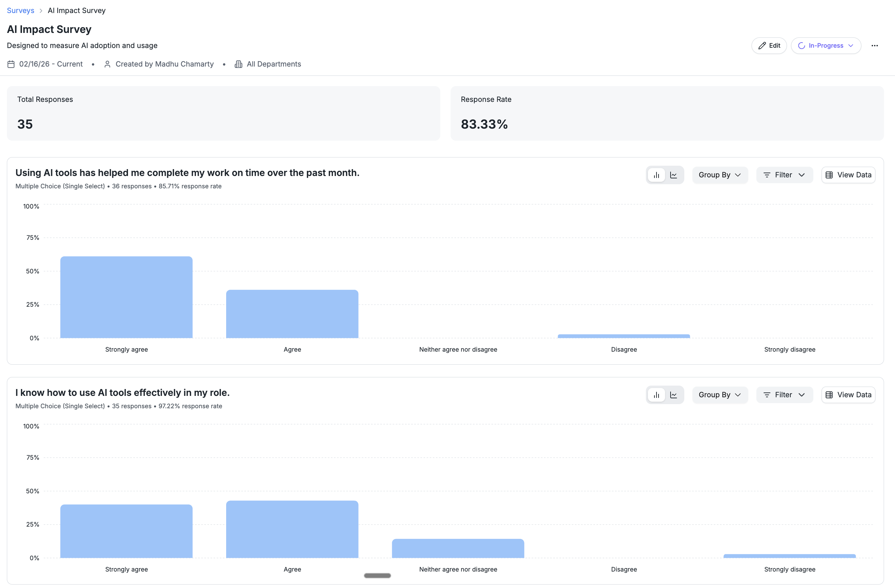Switch first question to bar chart view
The image size is (895, 588).
point(656,175)
